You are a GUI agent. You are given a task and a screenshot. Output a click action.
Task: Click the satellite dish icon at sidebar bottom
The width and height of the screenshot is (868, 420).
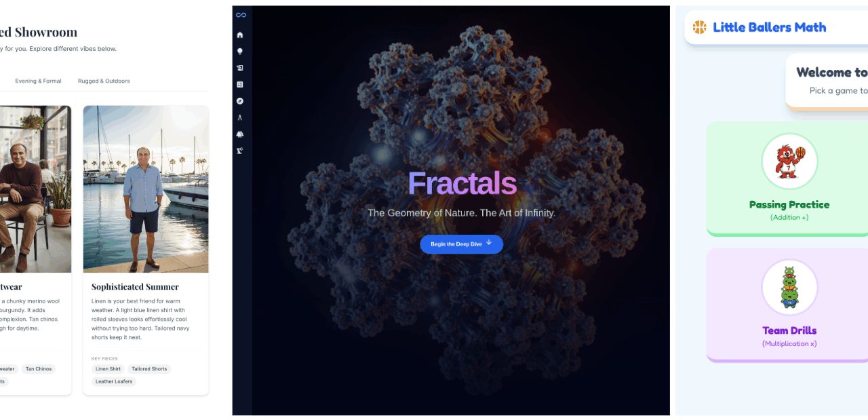[x=239, y=150]
